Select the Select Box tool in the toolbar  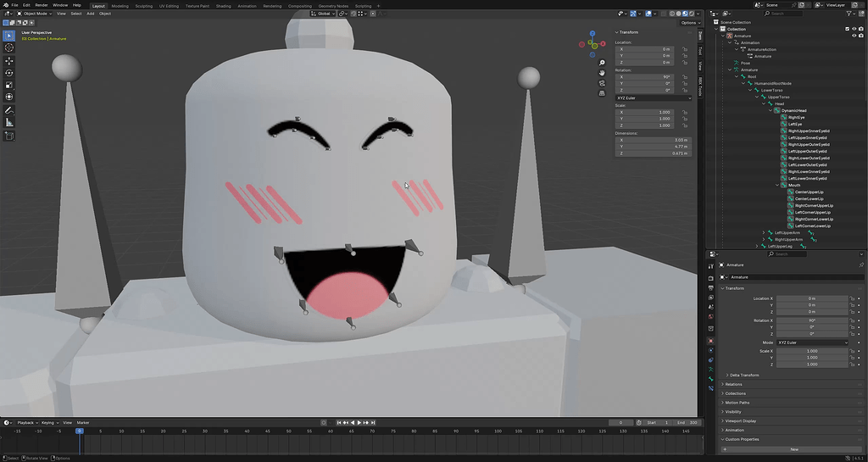pyautogui.click(x=8, y=36)
